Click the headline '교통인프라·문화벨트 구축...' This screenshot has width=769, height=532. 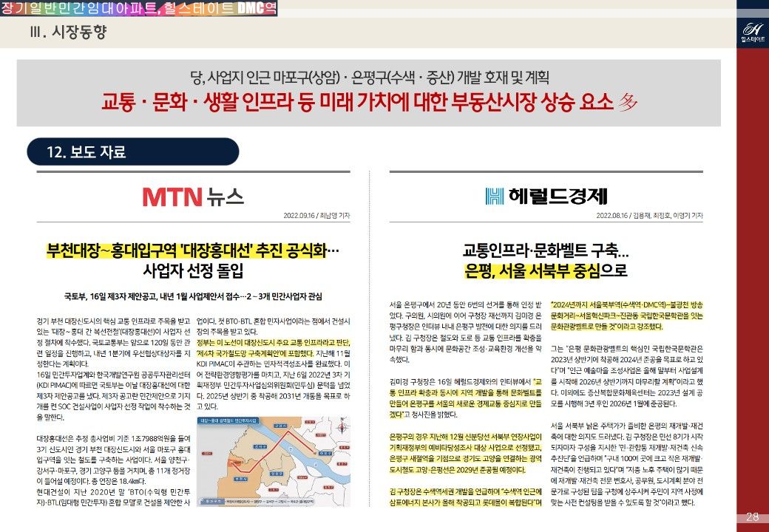[546, 250]
